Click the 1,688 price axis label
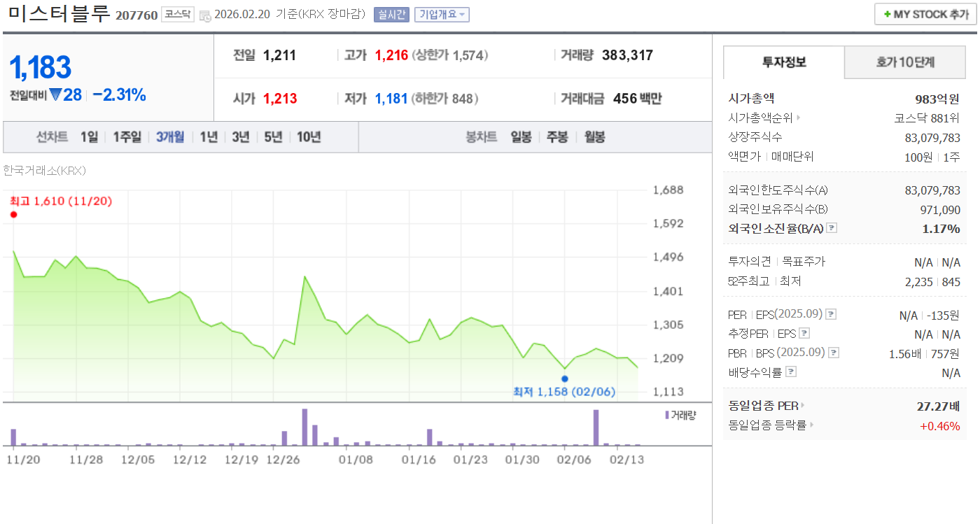980x524 pixels. click(668, 190)
